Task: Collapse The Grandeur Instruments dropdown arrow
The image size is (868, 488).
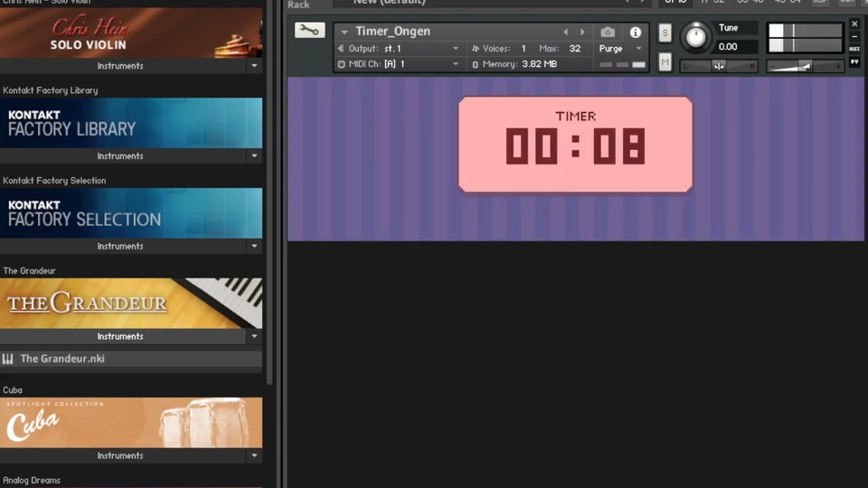Action: (x=254, y=336)
